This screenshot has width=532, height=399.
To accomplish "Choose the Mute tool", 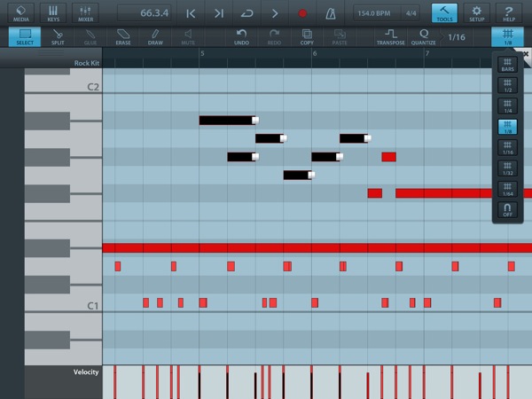I will (188, 37).
